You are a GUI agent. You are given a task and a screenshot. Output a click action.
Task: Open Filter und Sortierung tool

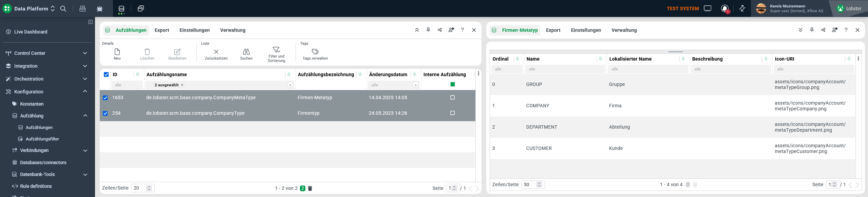click(276, 50)
